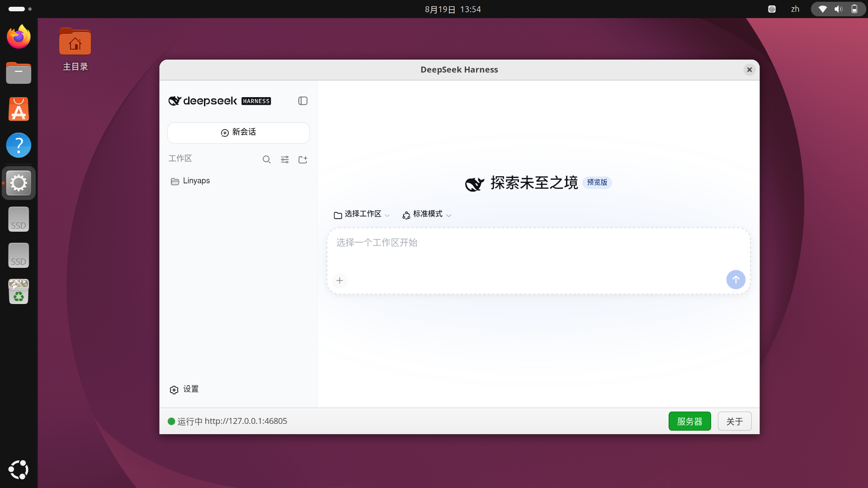Click the top bar tray app icon

tap(772, 9)
